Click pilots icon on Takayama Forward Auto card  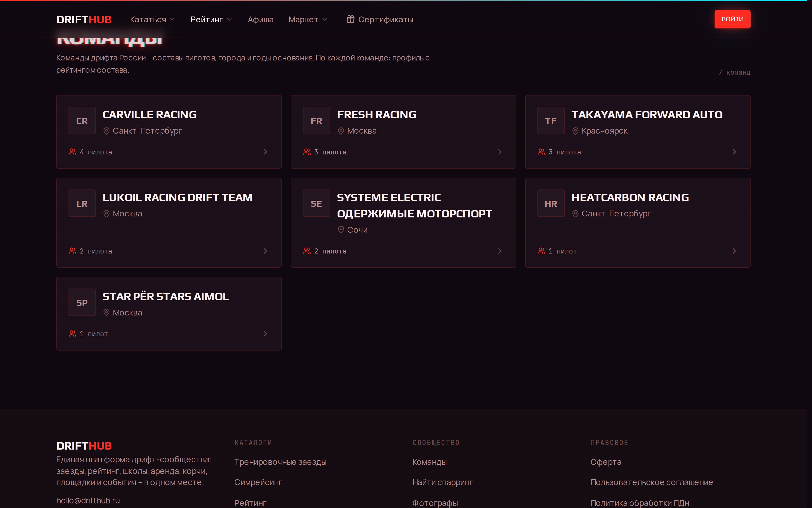(541, 152)
